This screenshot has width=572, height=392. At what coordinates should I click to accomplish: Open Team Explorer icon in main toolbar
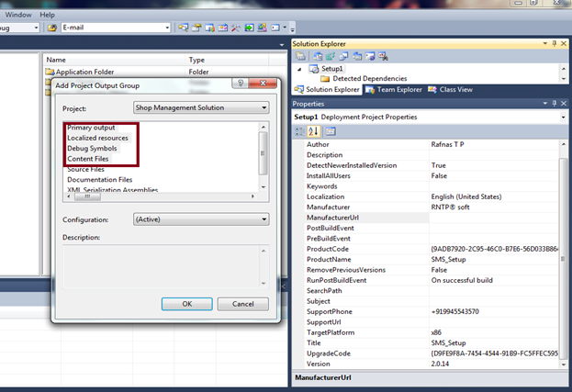[x=209, y=28]
